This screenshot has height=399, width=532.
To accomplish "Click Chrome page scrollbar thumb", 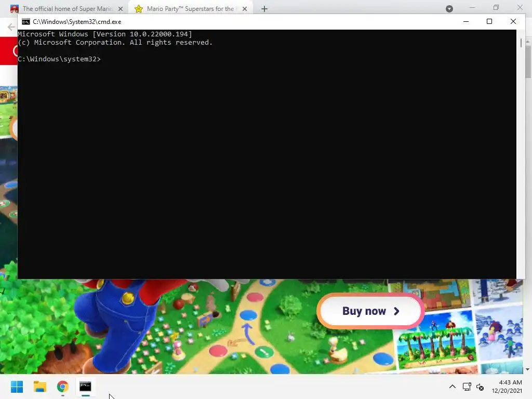I will [528, 61].
